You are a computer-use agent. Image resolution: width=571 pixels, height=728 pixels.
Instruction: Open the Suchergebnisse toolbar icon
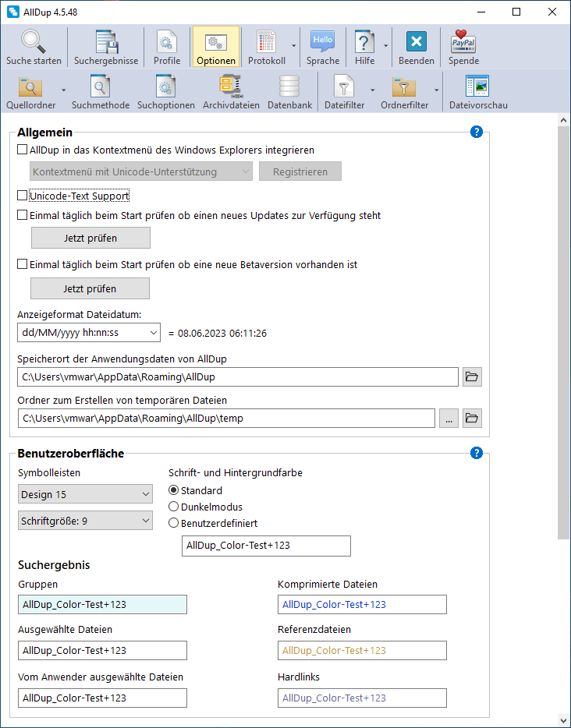click(x=106, y=42)
